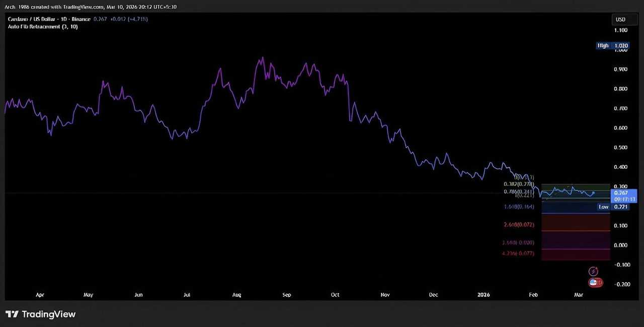644x327 pixels.
Task: Click the Mar label on the time axis
Action: (x=579, y=295)
